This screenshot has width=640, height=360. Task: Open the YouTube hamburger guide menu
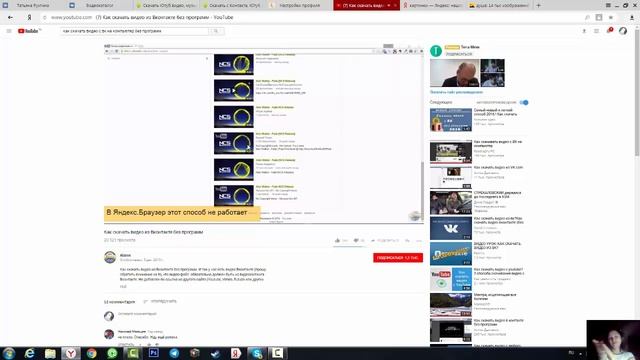(9, 31)
